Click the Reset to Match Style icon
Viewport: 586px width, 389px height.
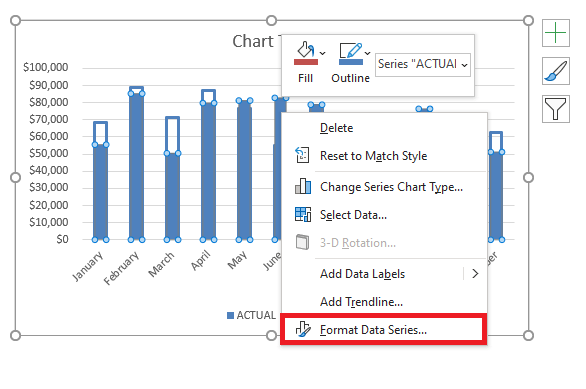302,155
